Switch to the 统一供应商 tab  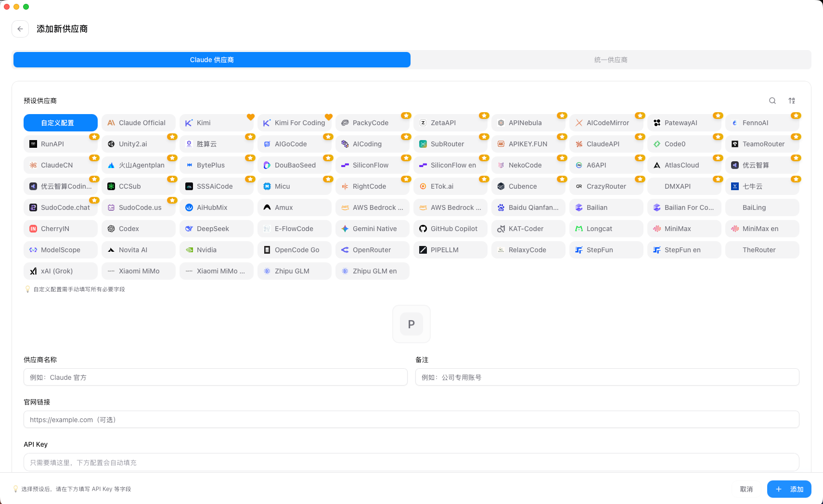pyautogui.click(x=611, y=60)
